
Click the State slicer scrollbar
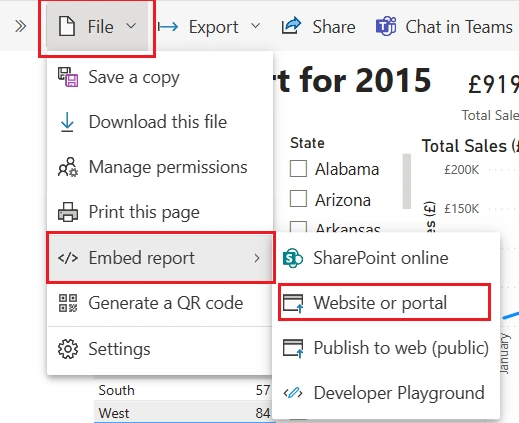[x=406, y=181]
